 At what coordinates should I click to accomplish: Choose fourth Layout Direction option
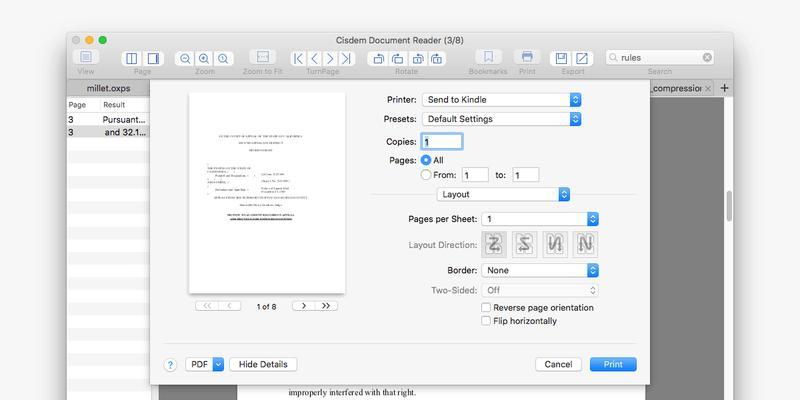pos(585,244)
